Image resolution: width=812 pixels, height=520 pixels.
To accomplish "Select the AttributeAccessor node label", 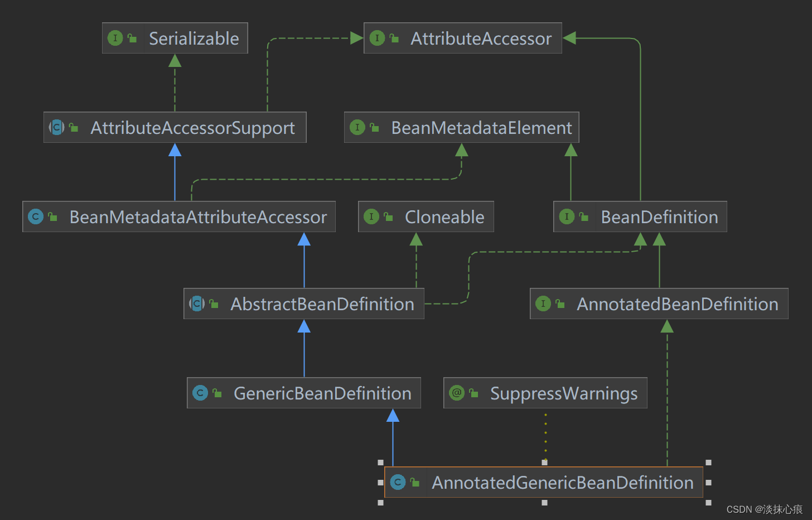I will [481, 38].
